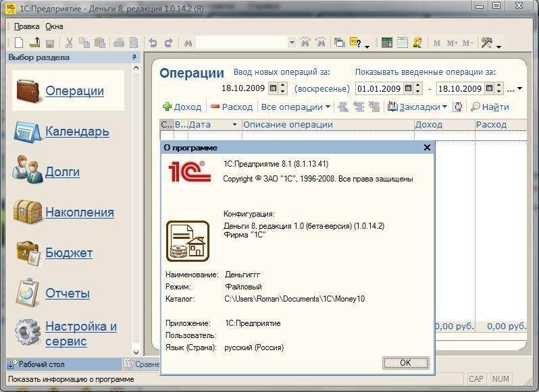Open the Правка menu
Viewport: 539px width, 392px height.
coord(27,26)
